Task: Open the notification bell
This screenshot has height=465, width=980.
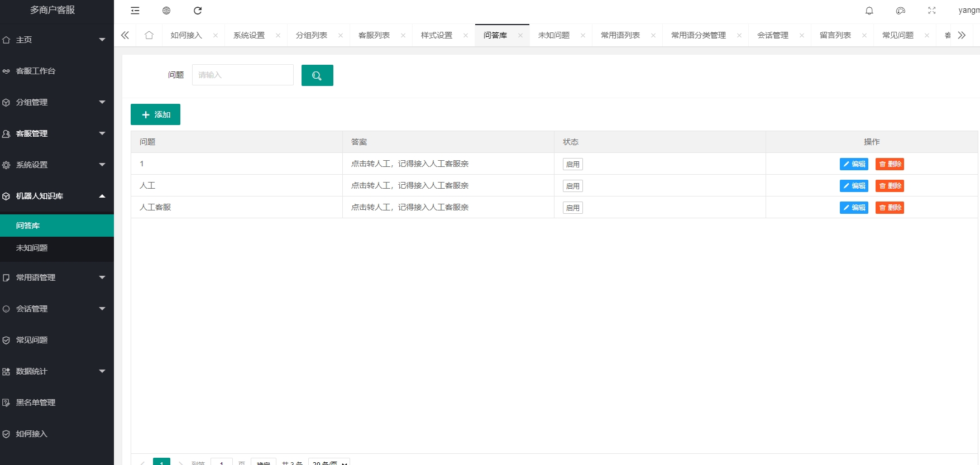Action: tap(869, 11)
